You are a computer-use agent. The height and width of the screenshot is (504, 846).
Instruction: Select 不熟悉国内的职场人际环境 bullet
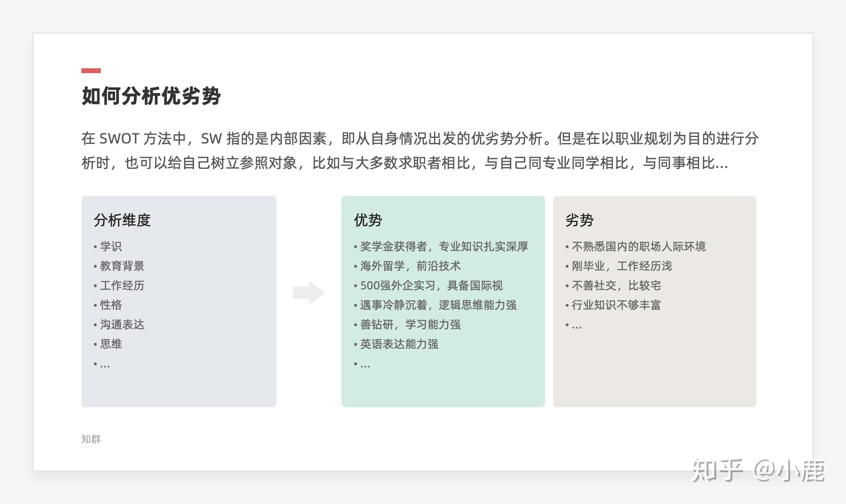click(x=636, y=246)
